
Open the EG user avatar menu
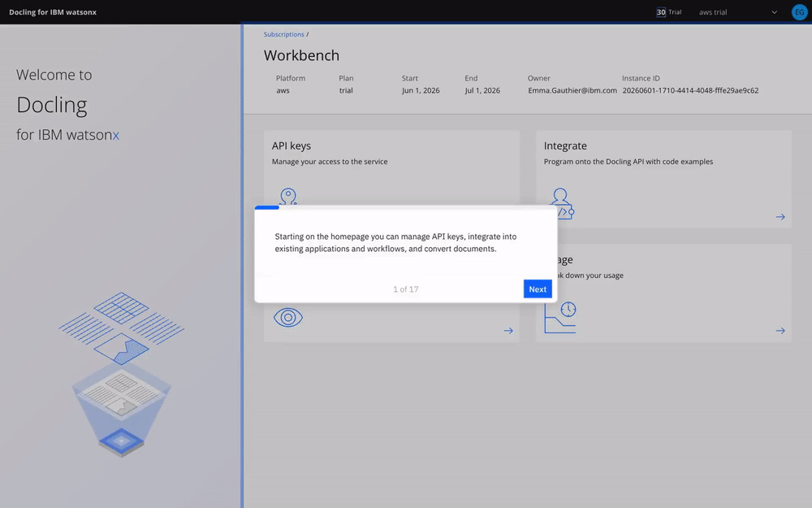coord(800,12)
